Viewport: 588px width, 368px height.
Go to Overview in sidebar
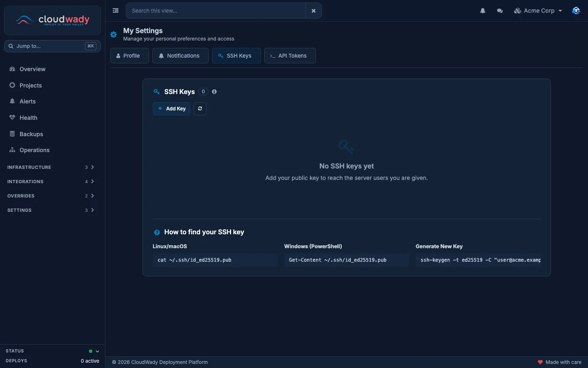52,69
